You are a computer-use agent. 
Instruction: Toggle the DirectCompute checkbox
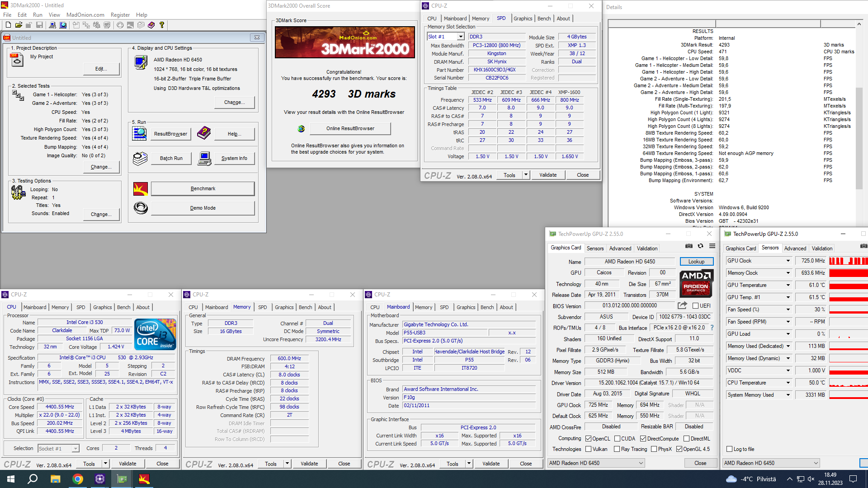(x=643, y=439)
